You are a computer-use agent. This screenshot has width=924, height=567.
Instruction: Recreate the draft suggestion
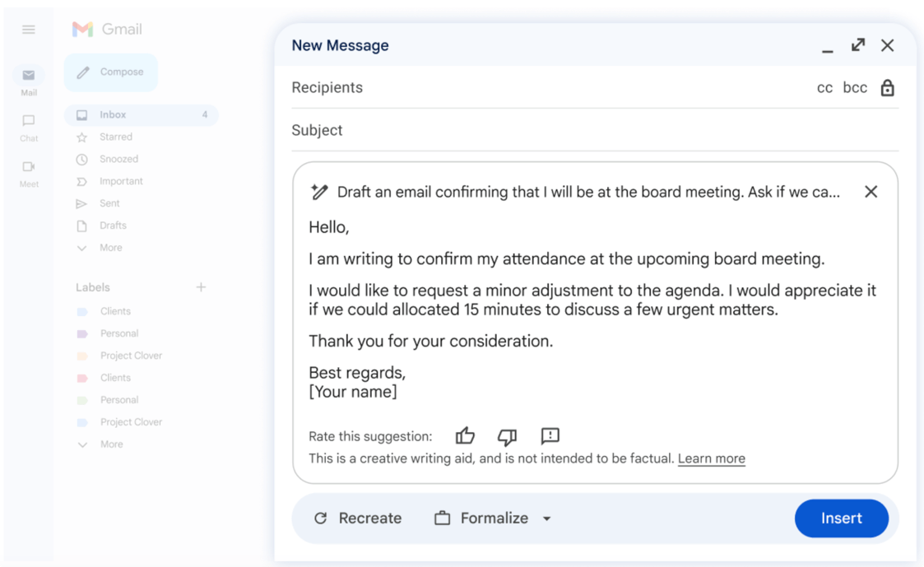[358, 518]
